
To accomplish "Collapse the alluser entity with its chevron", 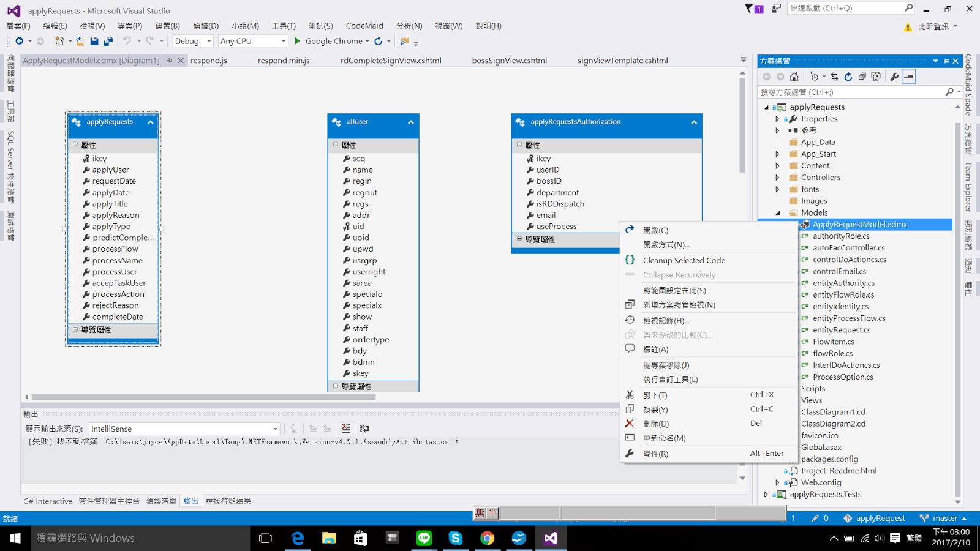I will tap(411, 122).
